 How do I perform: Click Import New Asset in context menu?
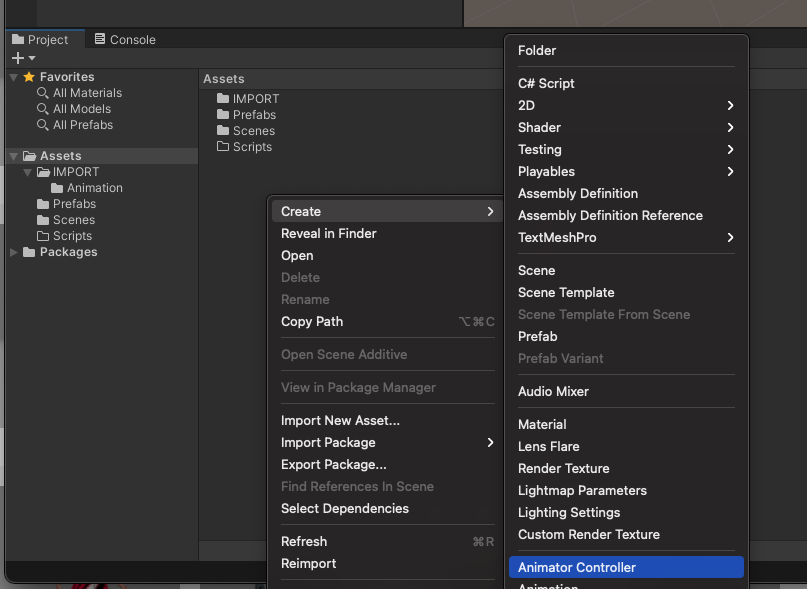(x=340, y=420)
